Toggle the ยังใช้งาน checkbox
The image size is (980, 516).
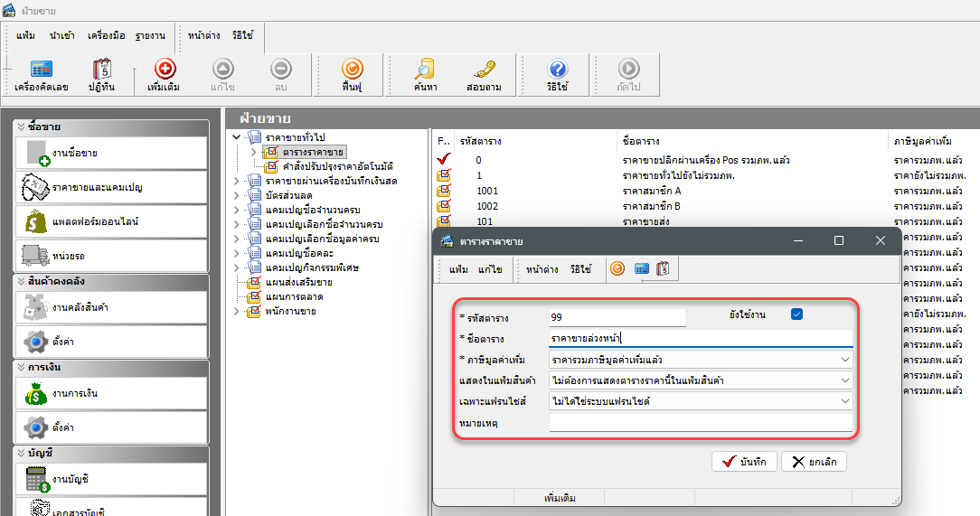796,314
